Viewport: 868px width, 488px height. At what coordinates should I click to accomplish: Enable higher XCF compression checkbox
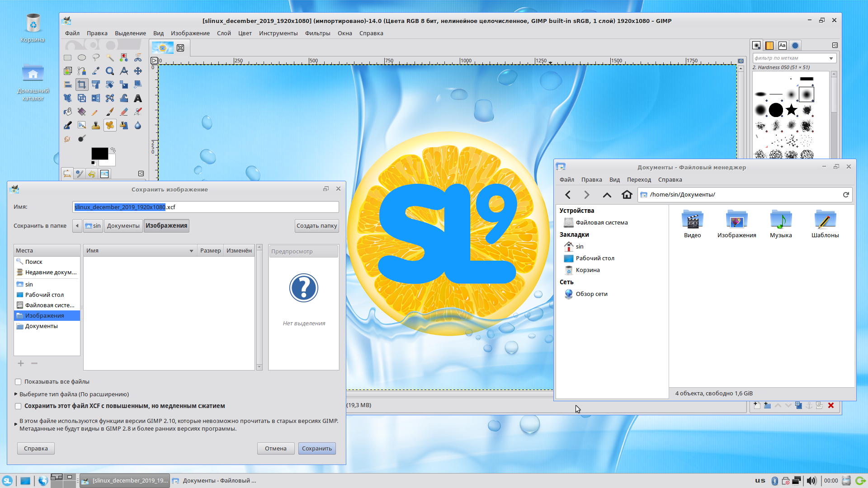pos(19,406)
